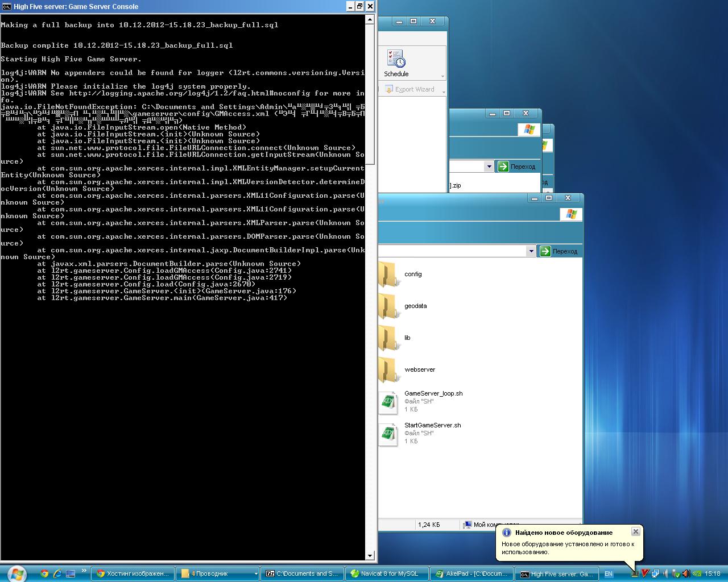Expand hidden quick launch items chevron
Image resolution: width=728 pixels, height=582 pixels.
point(84,571)
